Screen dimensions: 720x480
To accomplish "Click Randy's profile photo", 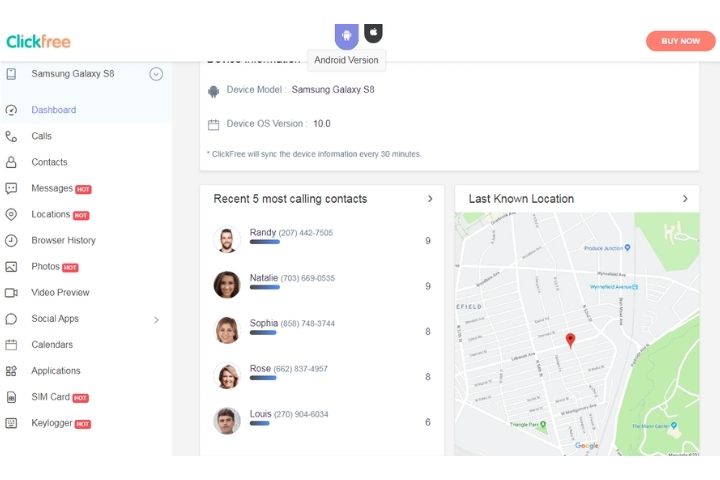I will [x=227, y=239].
